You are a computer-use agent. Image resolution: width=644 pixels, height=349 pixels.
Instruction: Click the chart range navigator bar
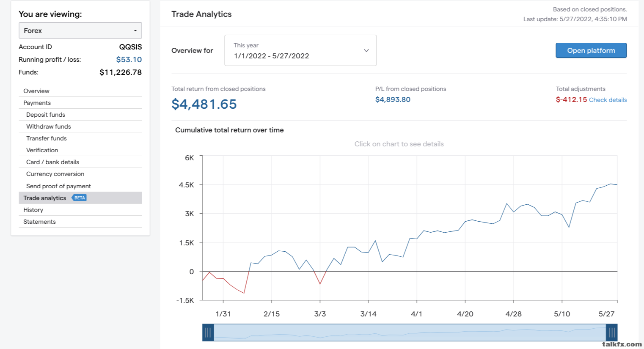click(x=410, y=333)
